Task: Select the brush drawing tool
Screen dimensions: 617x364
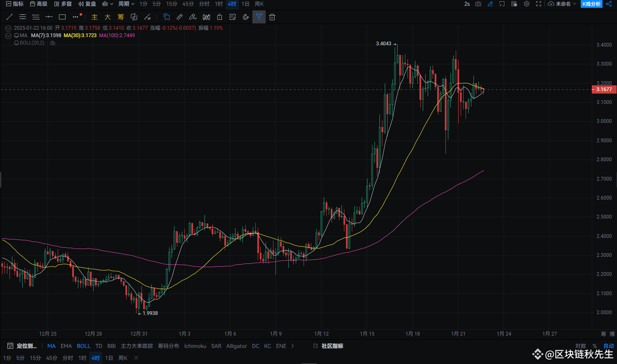Action: coord(193,17)
